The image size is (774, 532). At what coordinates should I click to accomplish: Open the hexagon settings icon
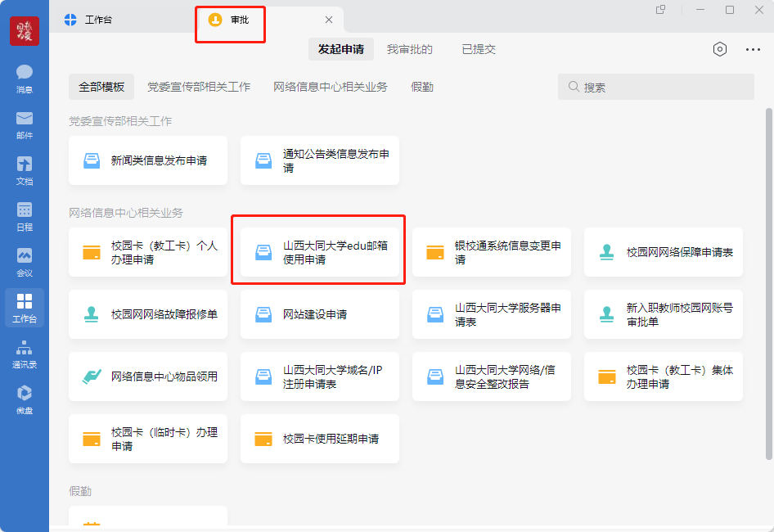pyautogui.click(x=720, y=49)
